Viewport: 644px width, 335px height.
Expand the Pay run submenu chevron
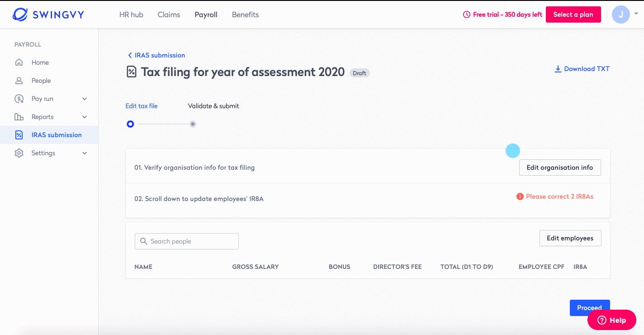(x=85, y=99)
